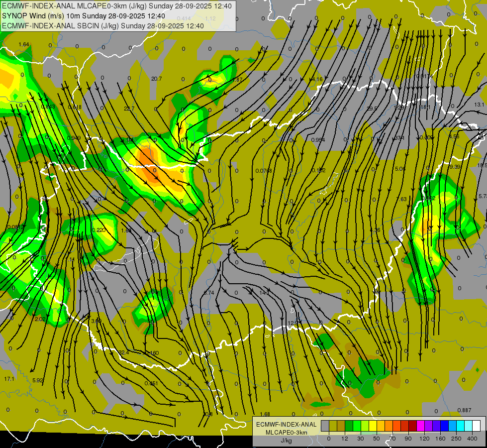The image size is (487, 448).
Task: Click the map value 0.618
Action: [x=75, y=107]
